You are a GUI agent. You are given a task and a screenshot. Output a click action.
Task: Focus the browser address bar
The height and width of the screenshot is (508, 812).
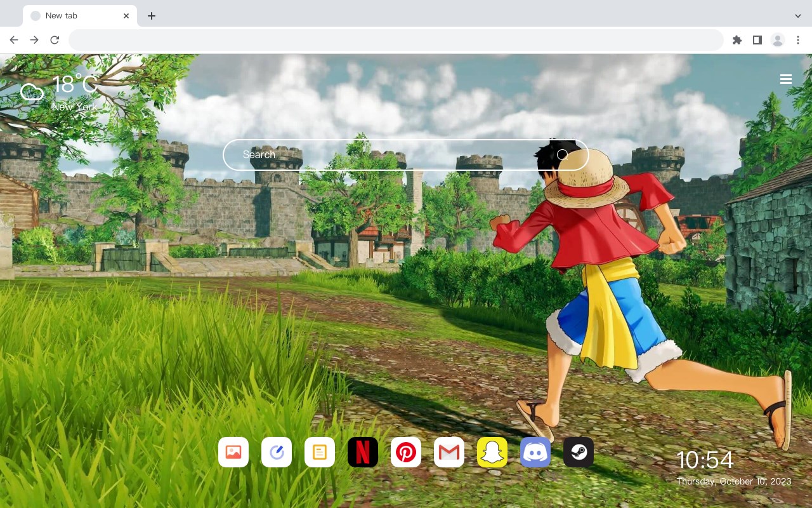point(396,40)
